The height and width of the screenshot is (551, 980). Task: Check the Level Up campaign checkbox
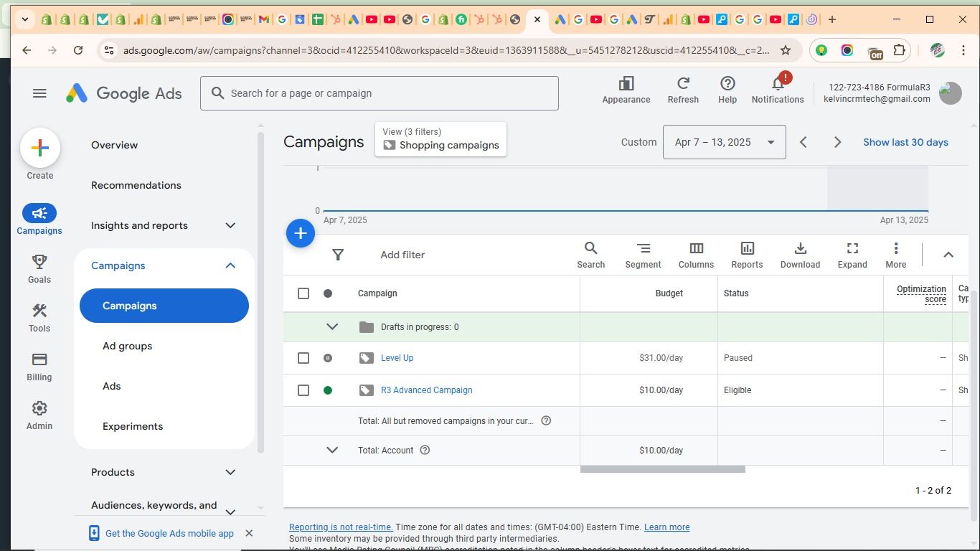point(303,358)
